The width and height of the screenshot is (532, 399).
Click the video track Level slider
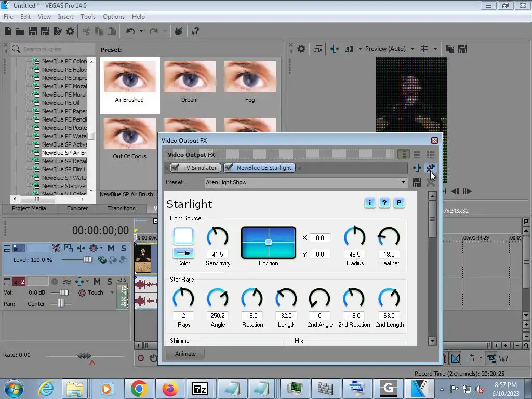click(88, 260)
